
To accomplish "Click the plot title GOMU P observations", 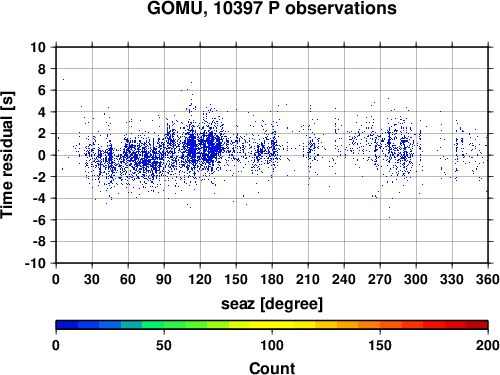I will [272, 8].
